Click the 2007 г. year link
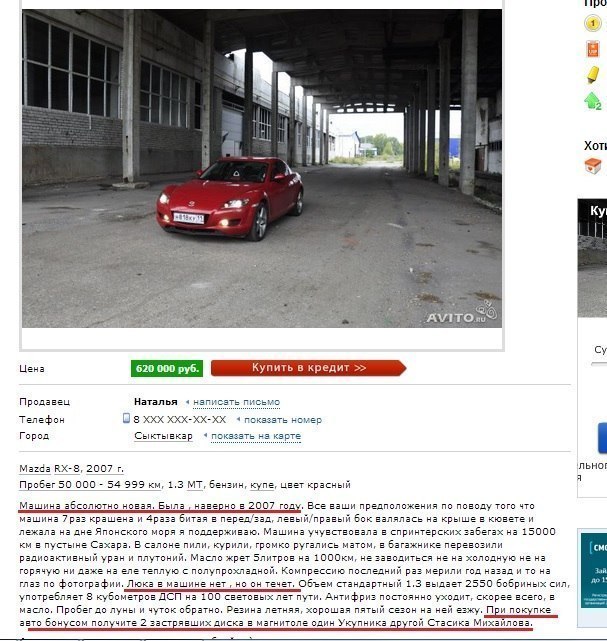This screenshot has height=641, width=607. (x=105, y=468)
